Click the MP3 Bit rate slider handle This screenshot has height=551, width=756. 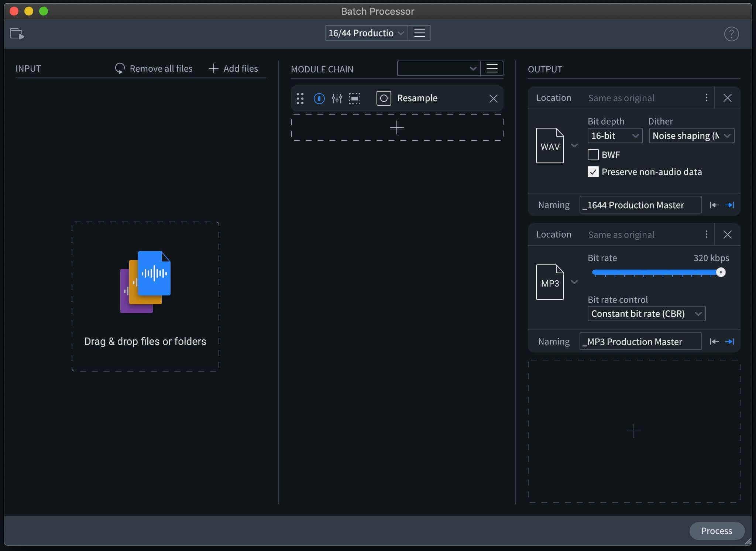721,272
